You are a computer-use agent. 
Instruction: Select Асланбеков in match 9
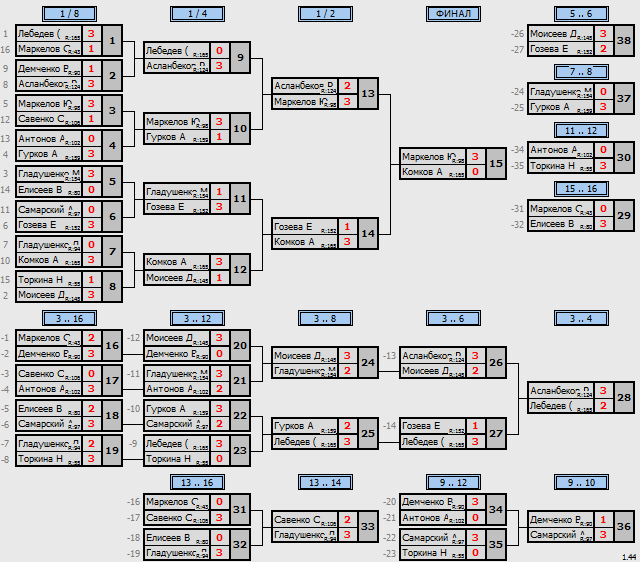click(x=177, y=66)
